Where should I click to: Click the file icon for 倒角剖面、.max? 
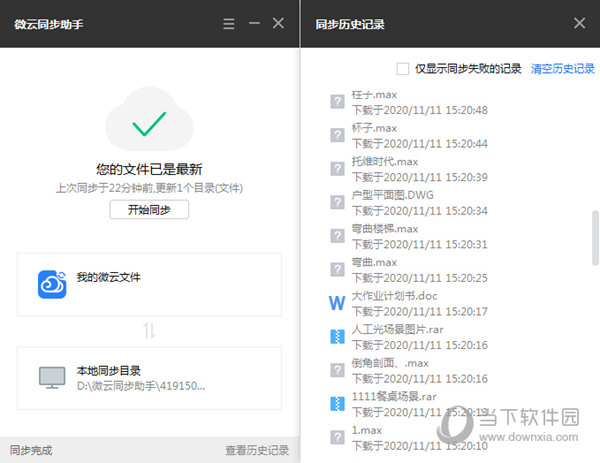(337, 370)
